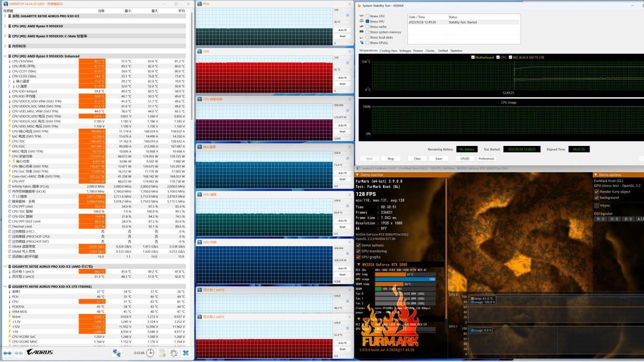Open HWiNFO sensor settings gear icon
644x362 pixels.
pyautogui.click(x=174, y=353)
